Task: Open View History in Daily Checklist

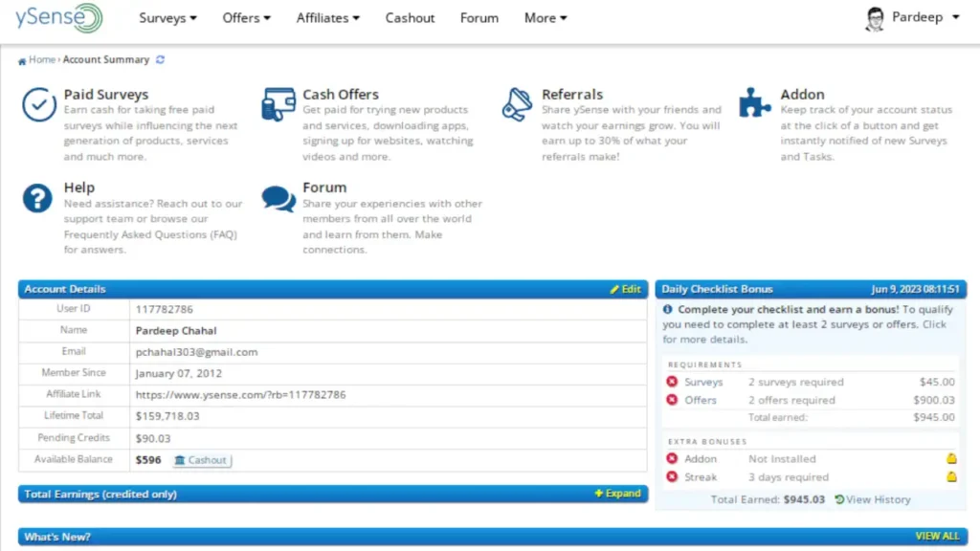Action: (873, 499)
